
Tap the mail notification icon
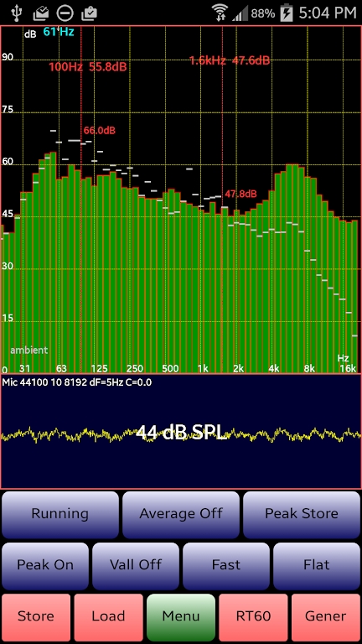click(40, 13)
